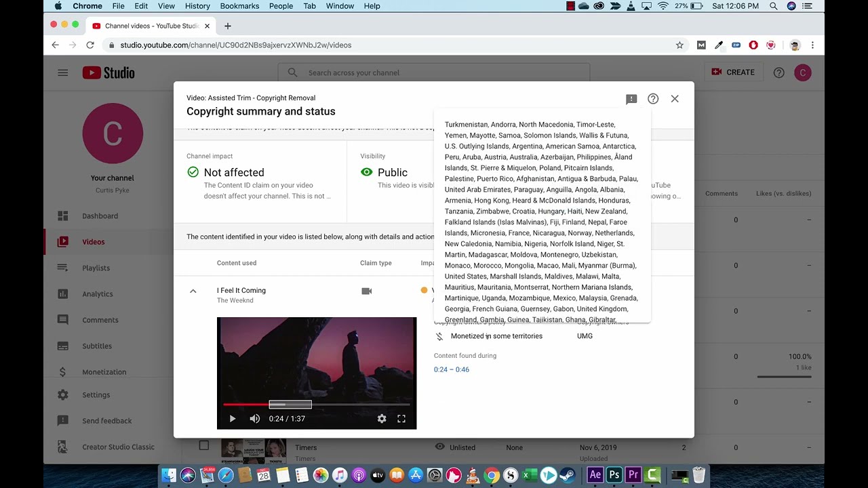This screenshot has width=868, height=488.
Task: Collapse the I Feel It Coming claim
Action: click(193, 291)
